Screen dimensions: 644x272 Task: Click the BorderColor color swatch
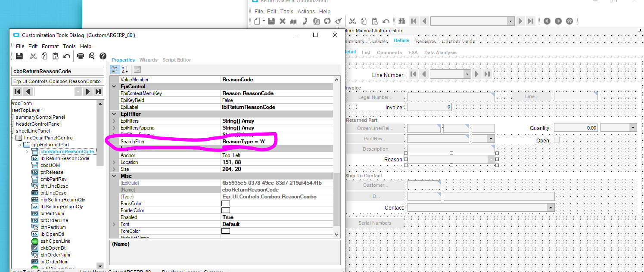[226, 210]
